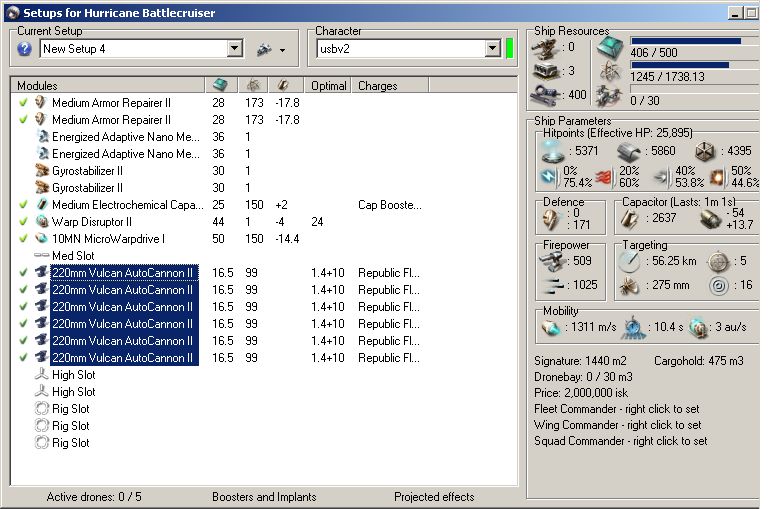Open the ship setup actions icon menu
This screenshot has height=509, width=784.
coord(270,50)
